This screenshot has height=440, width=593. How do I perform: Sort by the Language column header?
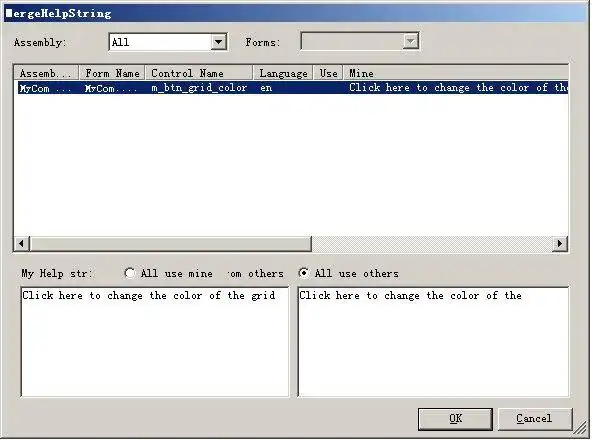[283, 73]
